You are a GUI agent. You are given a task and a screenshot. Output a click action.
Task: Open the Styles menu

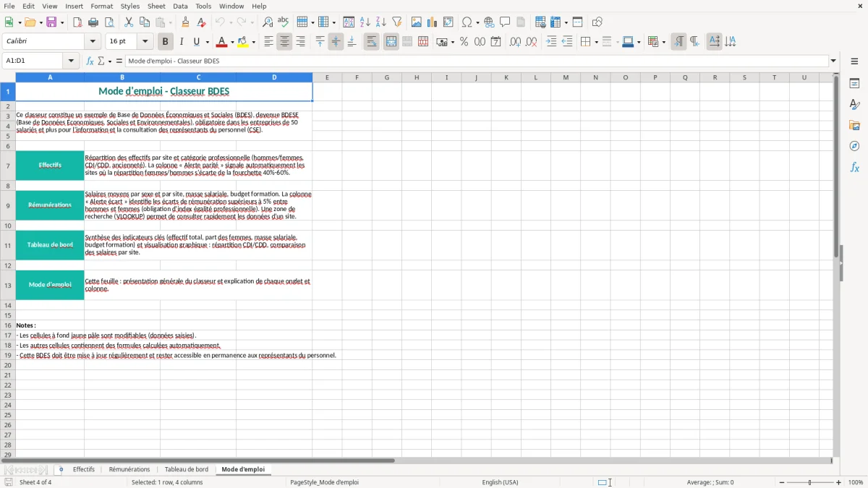pyautogui.click(x=130, y=6)
